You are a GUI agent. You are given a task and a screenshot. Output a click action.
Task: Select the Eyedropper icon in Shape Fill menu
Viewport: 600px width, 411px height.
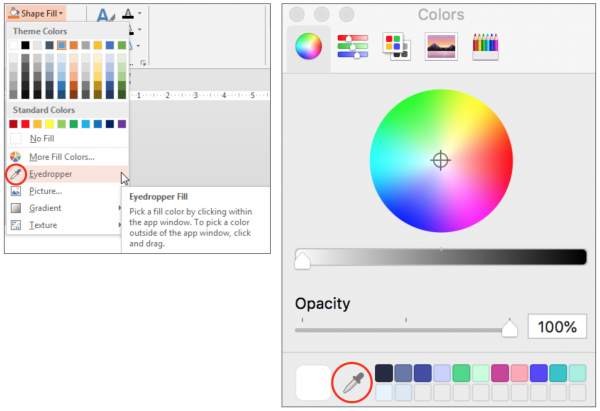16,175
